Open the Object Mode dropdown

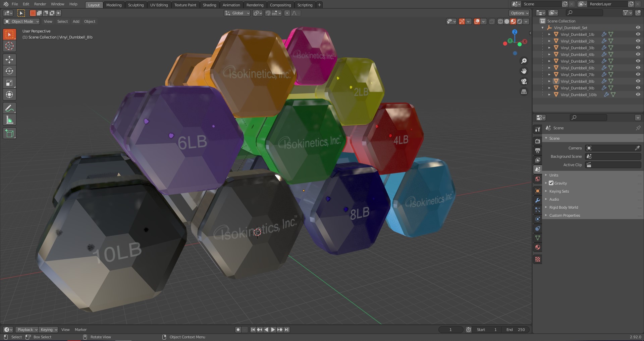coord(21,21)
